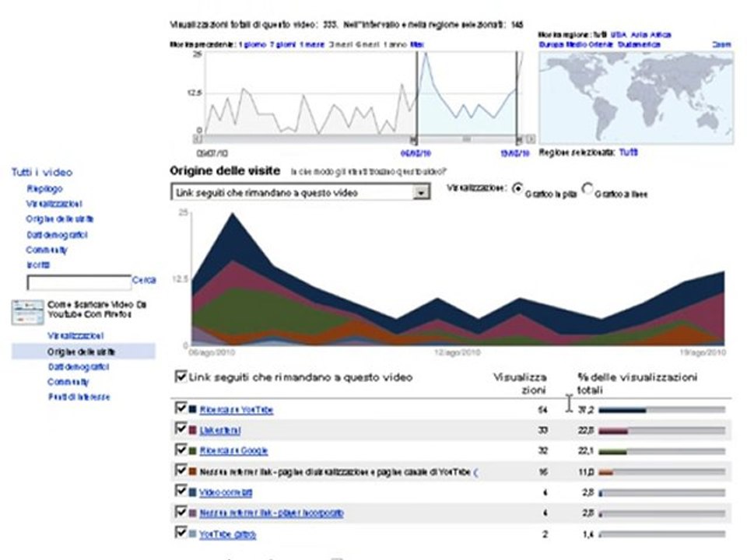Open Riepilogo under Tutti i video
Screen dimensions: 747x560
45,188
